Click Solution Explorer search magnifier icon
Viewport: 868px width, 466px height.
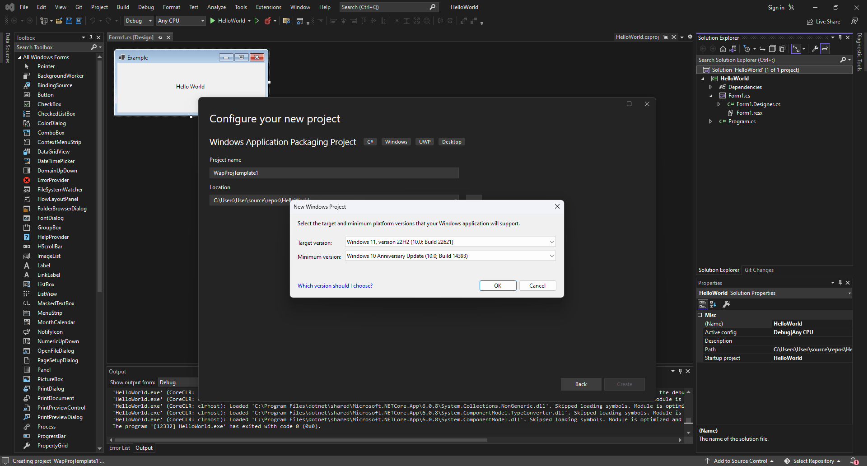click(x=843, y=60)
